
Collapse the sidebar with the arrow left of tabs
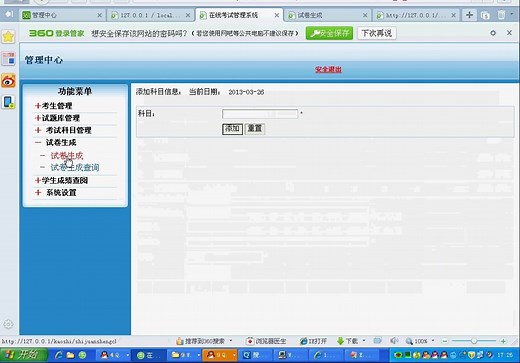coord(9,14)
